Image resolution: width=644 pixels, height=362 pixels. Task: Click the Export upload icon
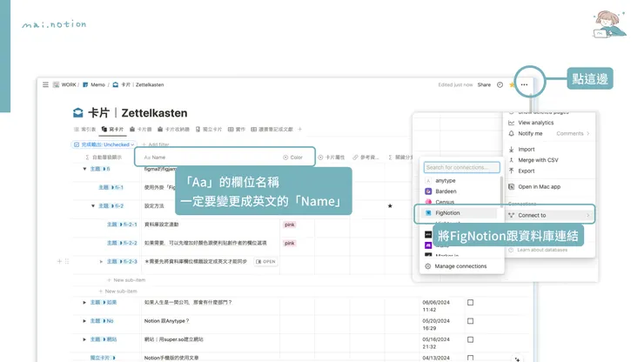click(512, 171)
